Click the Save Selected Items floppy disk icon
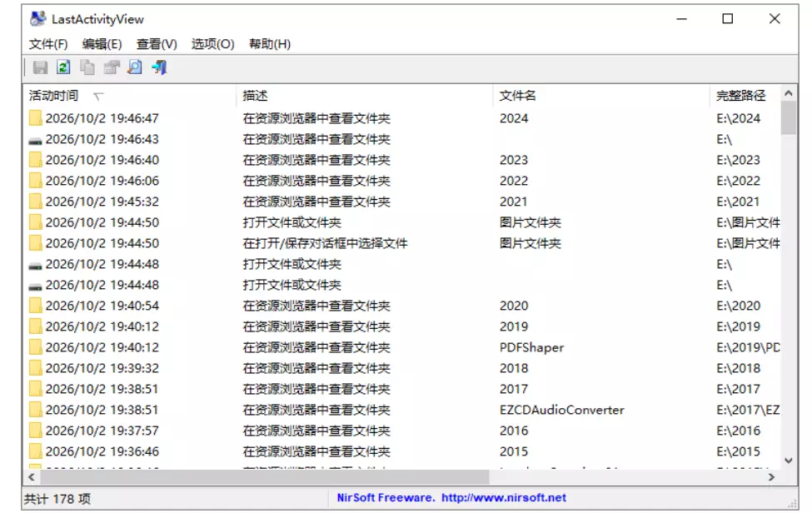This screenshot has width=812, height=513. (x=40, y=67)
